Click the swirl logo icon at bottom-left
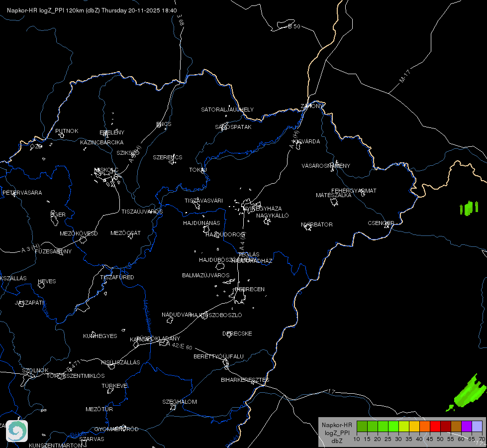The image size is (487, 448). click(17, 431)
